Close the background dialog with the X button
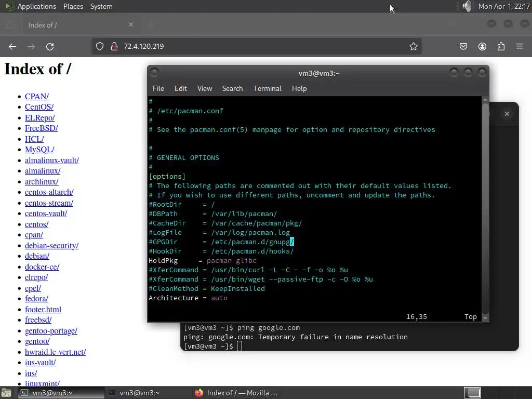The width and height of the screenshot is (532, 399). pos(507,114)
